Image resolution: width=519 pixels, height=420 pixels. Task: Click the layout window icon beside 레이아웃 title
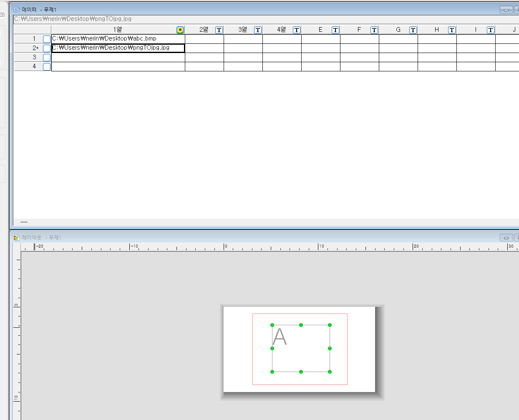pos(17,238)
